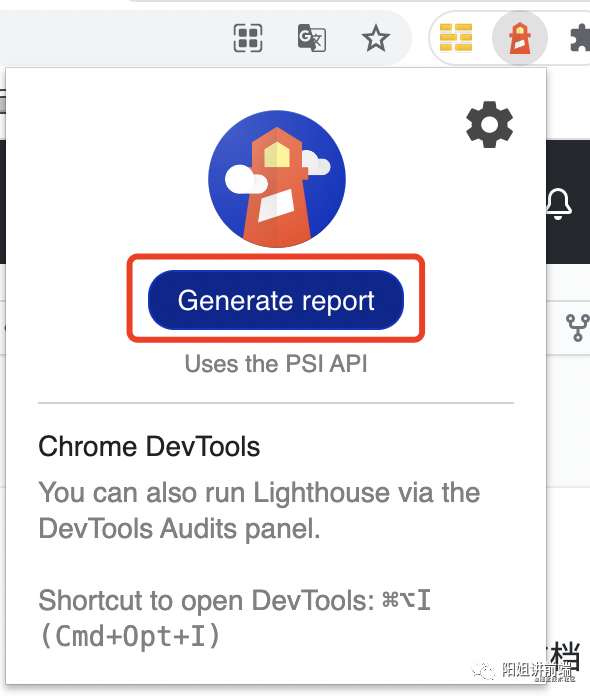590x696 pixels.
Task: Click the Generate report button
Action: coord(276,300)
